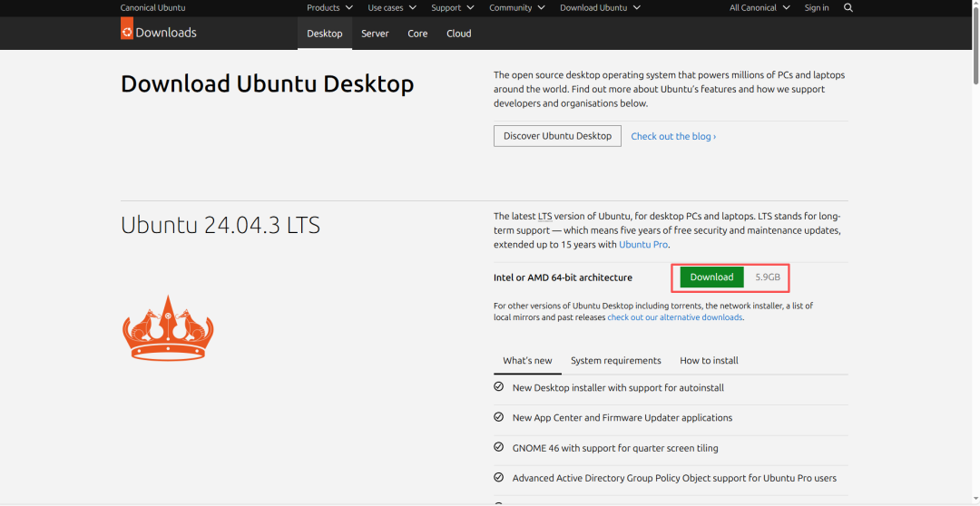Viewport: 980px width, 506px height.
Task: Click the Discover Ubuntu Desktop button
Action: [x=557, y=136]
